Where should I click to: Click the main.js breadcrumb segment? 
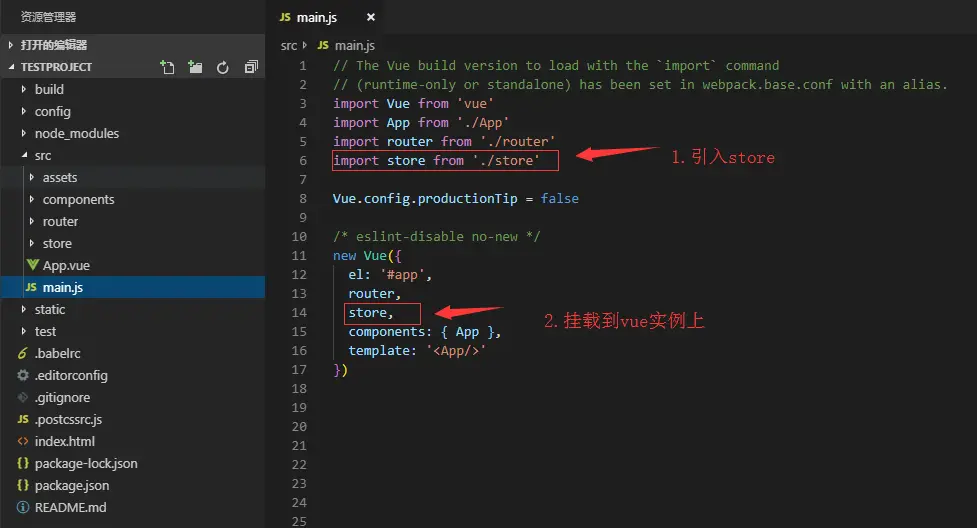355,46
